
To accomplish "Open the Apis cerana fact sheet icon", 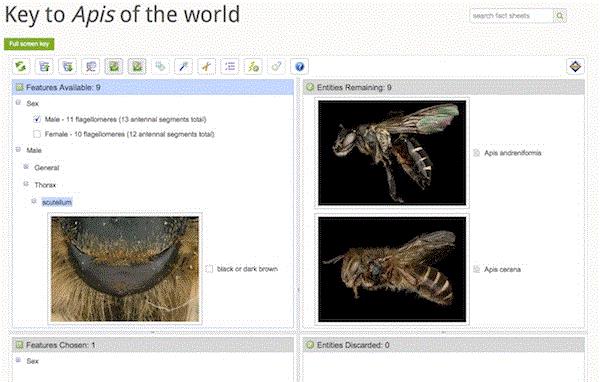I will pyautogui.click(x=476, y=269).
